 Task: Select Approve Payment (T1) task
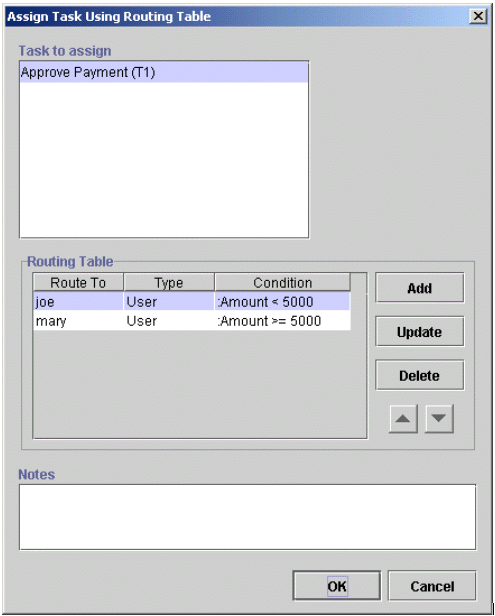pyautogui.click(x=164, y=72)
